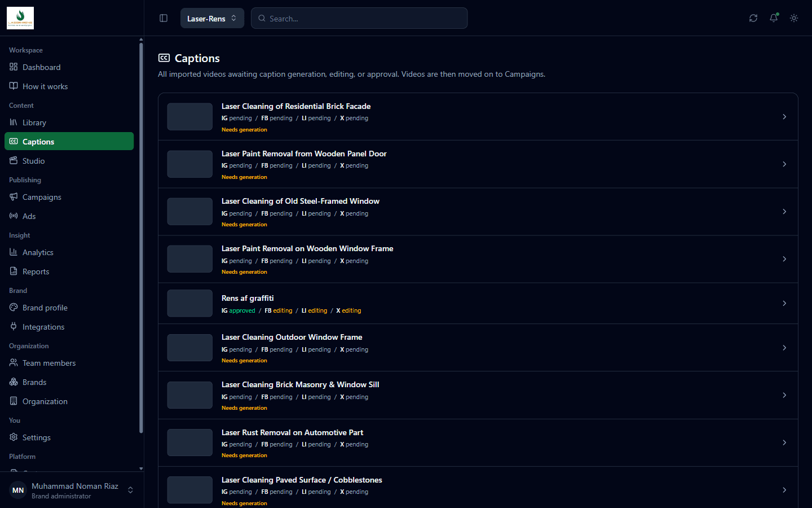Viewport: 812px width, 508px height.
Task: Select Captions in the sidebar
Action: pyautogui.click(x=69, y=142)
